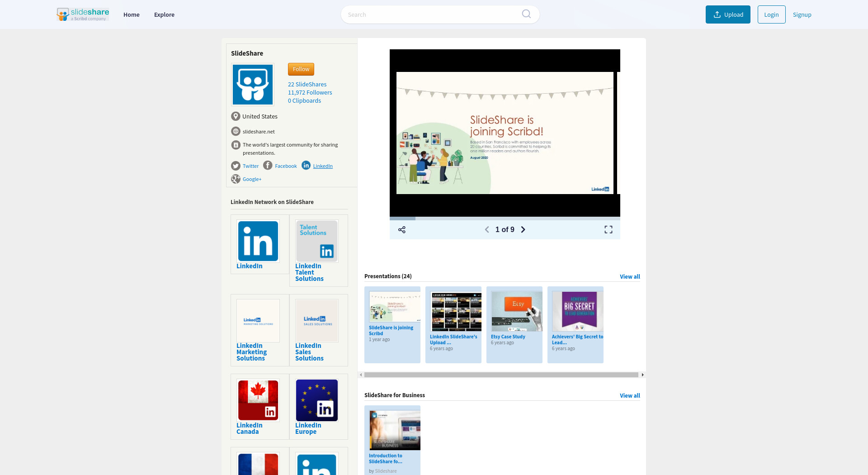This screenshot has width=868, height=475.
Task: Open fullscreen view of slideshow
Action: pos(609,230)
